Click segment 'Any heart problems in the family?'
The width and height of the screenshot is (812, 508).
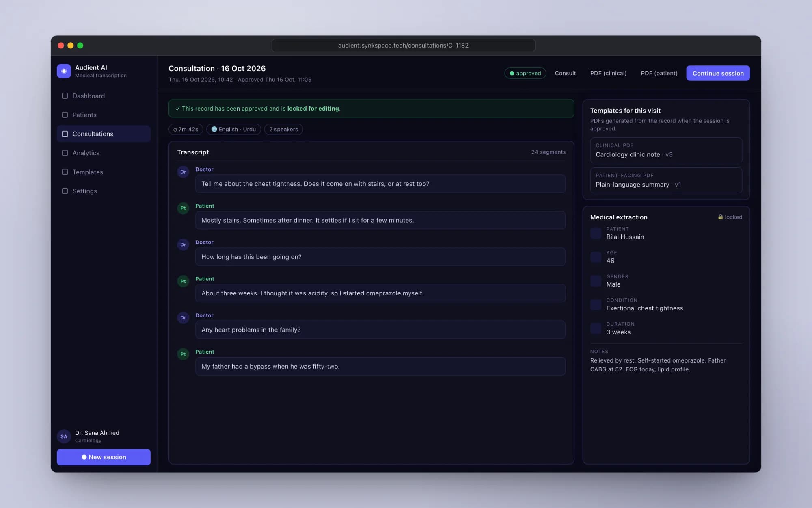(380, 330)
